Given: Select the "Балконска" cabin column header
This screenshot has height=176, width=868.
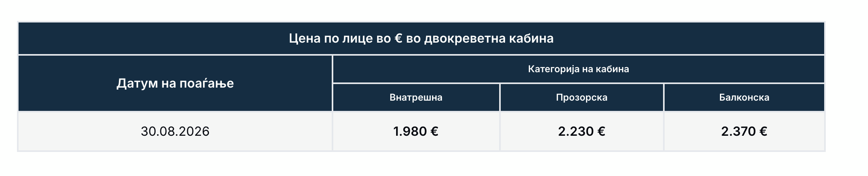Looking at the screenshot, I should point(744,97).
